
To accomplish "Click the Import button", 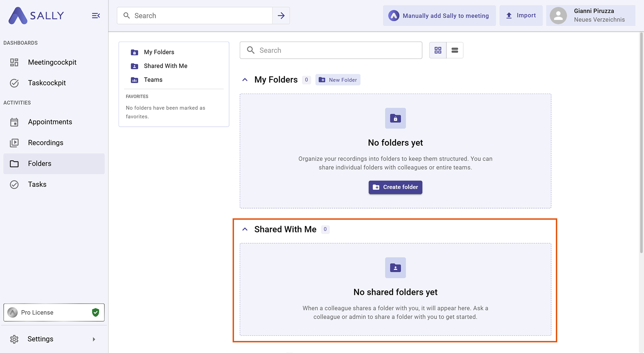I will [521, 16].
